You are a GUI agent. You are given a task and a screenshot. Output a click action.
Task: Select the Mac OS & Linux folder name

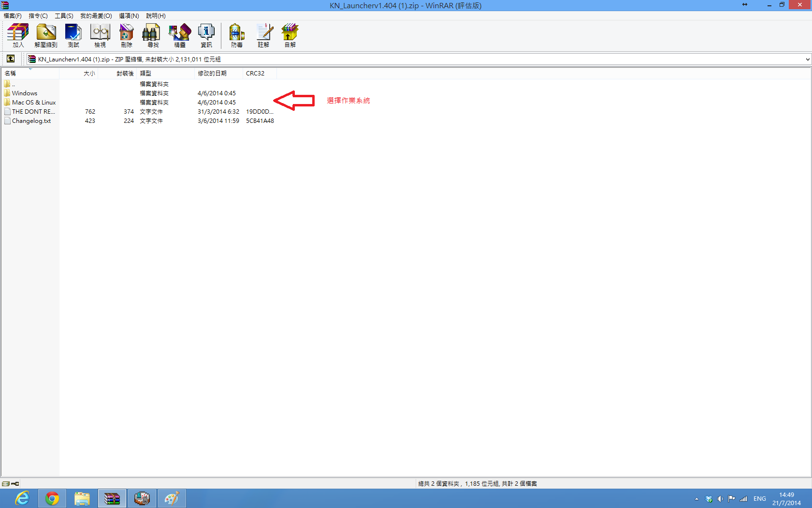(x=34, y=103)
